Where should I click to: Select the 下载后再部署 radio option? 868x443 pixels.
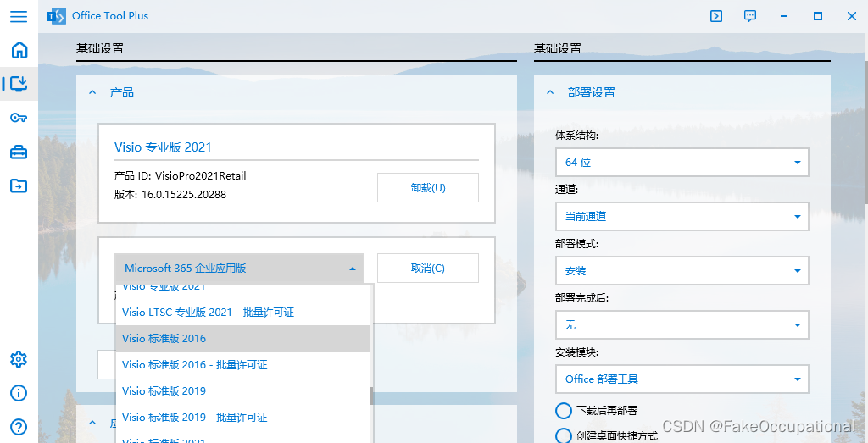click(x=564, y=411)
